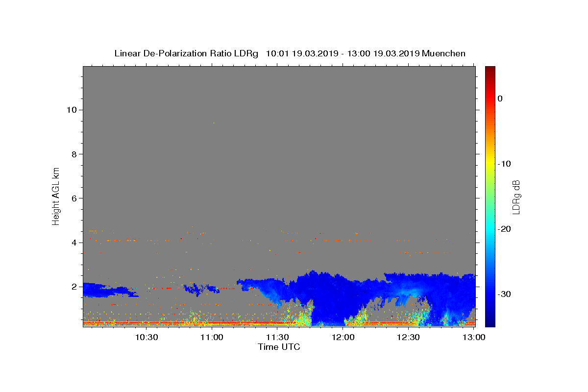Image resolution: width=588 pixels, height=392 pixels.
Task: Click the colorbar value label 0
Action: coord(500,98)
